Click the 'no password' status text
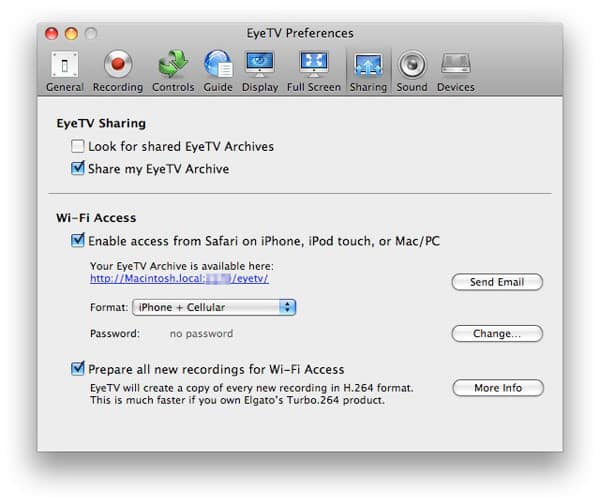This screenshot has height=503, width=600. click(x=201, y=334)
